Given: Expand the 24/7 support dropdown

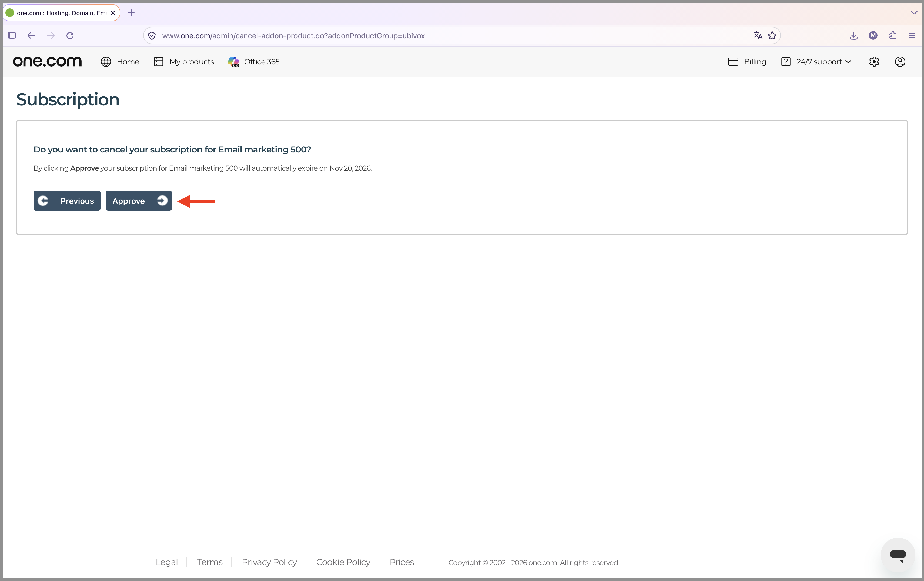Looking at the screenshot, I should (x=816, y=61).
